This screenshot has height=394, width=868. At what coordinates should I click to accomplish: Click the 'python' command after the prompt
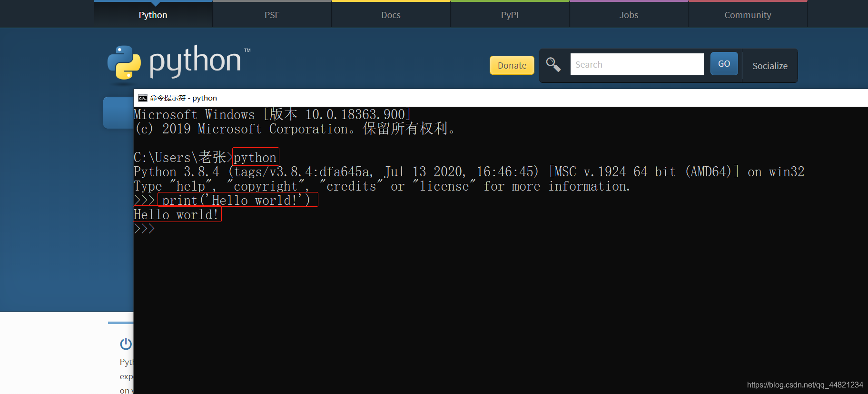(x=255, y=157)
